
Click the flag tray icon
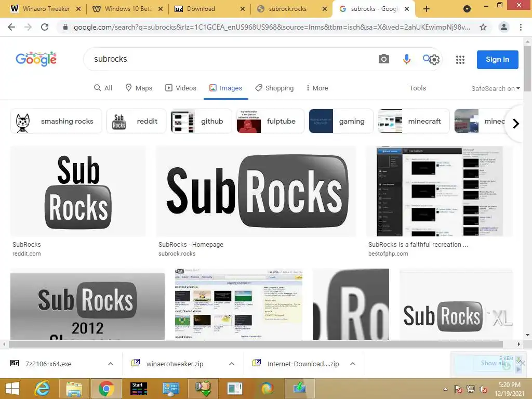458,389
